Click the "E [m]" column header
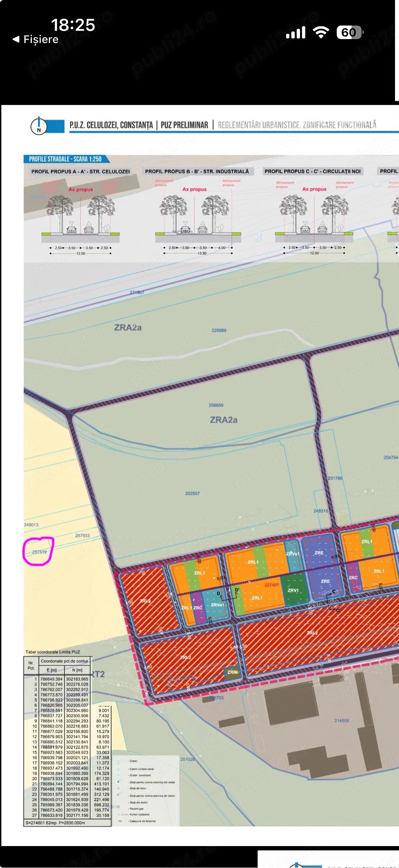Screen dimensions: 399x868 pos(51,670)
